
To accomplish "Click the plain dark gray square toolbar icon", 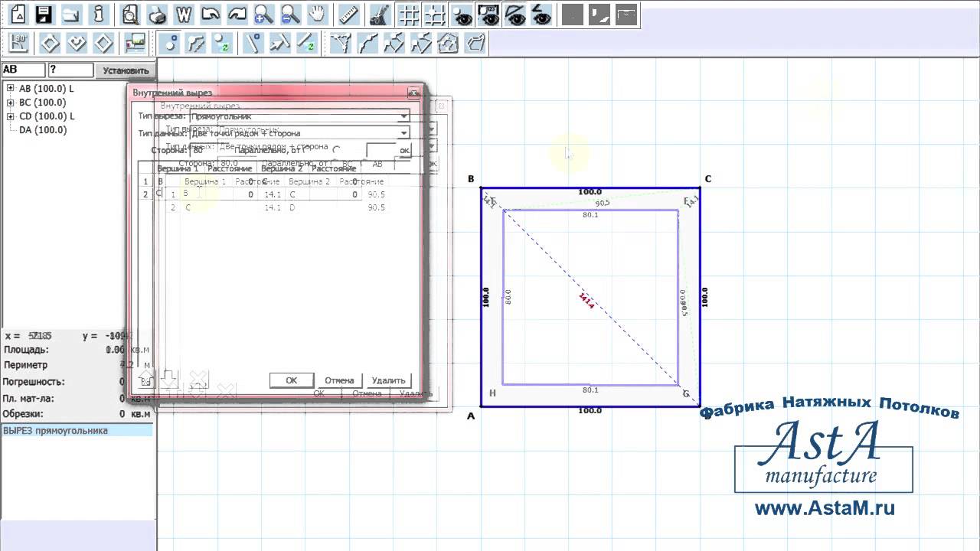I will 571,14.
